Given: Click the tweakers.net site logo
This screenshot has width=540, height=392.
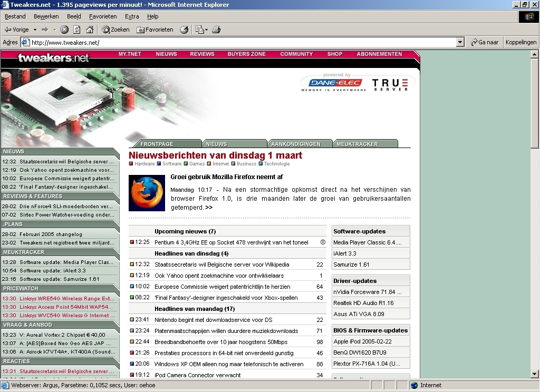Looking at the screenshot, I should [x=53, y=58].
